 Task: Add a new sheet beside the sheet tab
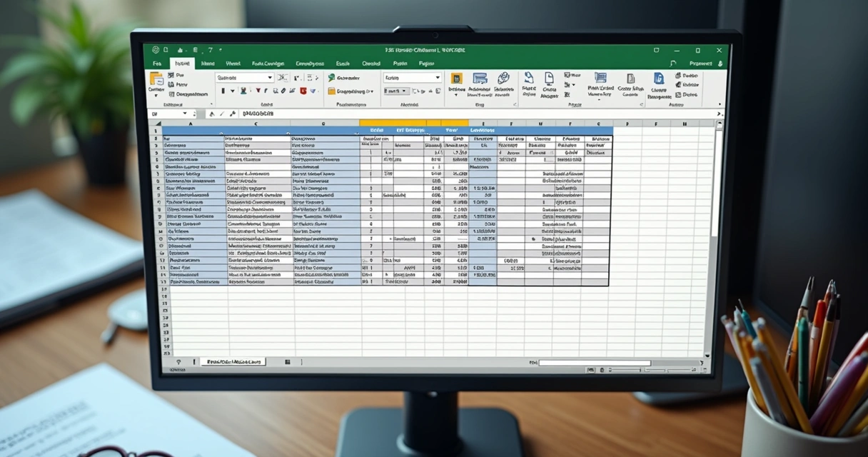[288, 362]
